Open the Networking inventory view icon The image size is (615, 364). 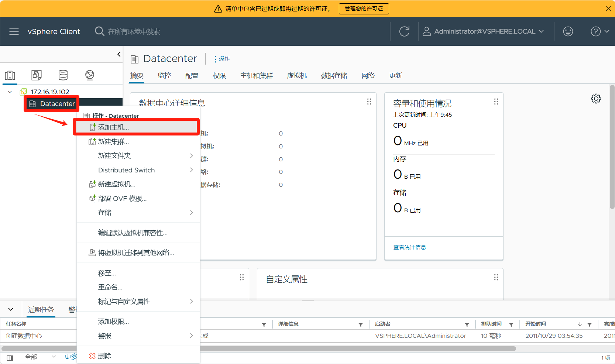pos(90,75)
